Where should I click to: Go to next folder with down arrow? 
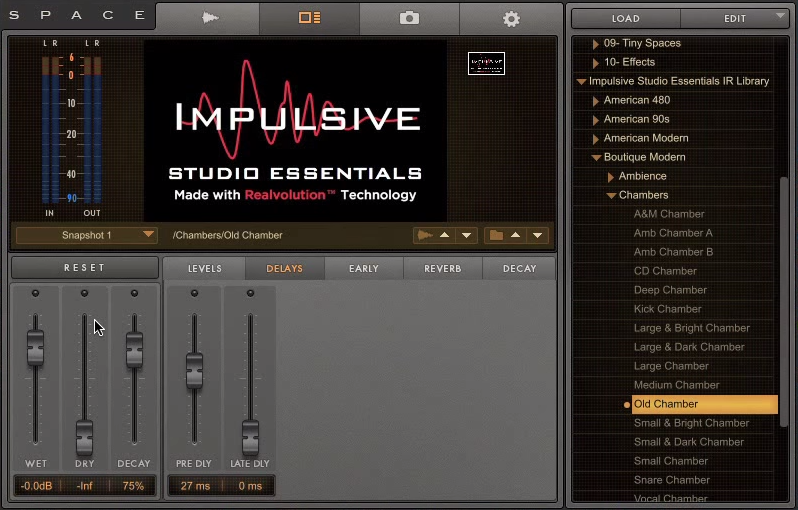(x=537, y=235)
